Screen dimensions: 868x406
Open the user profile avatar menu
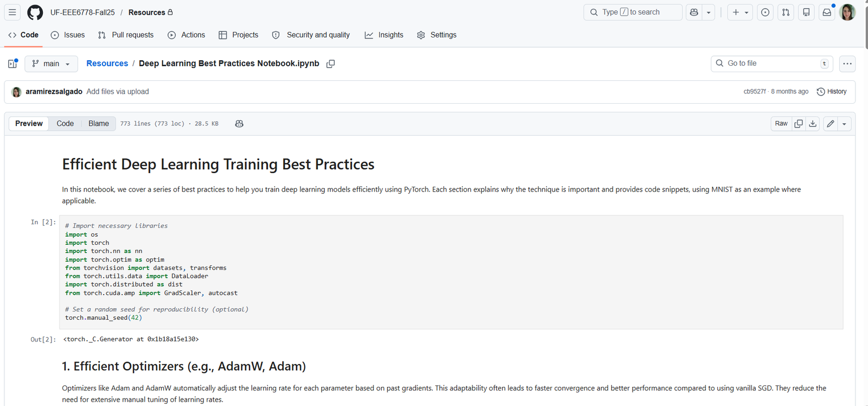click(847, 12)
